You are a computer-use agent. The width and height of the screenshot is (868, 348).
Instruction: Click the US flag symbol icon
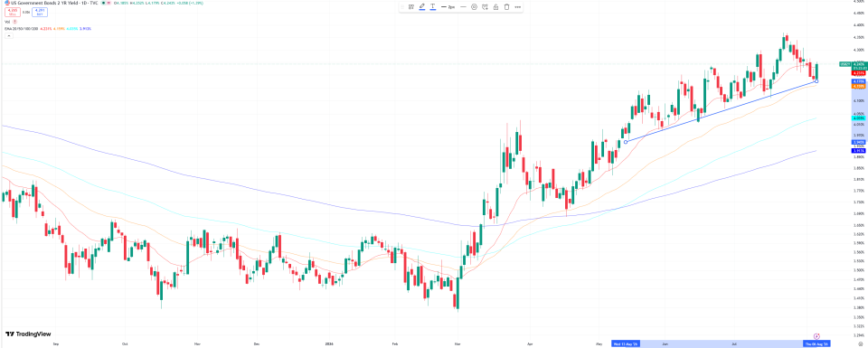click(7, 3)
